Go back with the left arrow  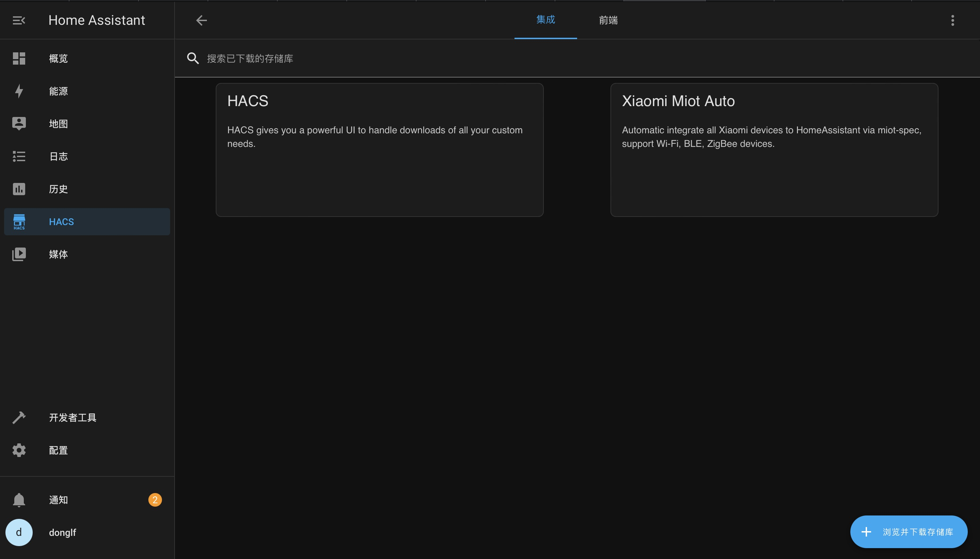[x=201, y=20]
